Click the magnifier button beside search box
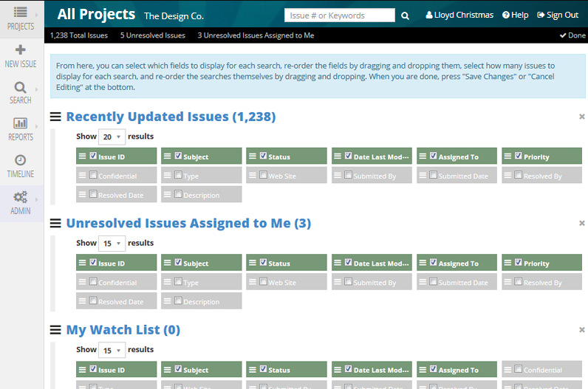This screenshot has height=389, width=588. point(405,16)
